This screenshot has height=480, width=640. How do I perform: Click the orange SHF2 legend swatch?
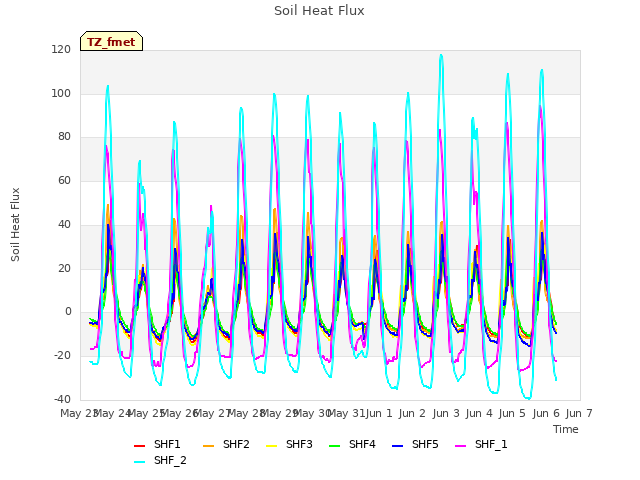click(208, 446)
